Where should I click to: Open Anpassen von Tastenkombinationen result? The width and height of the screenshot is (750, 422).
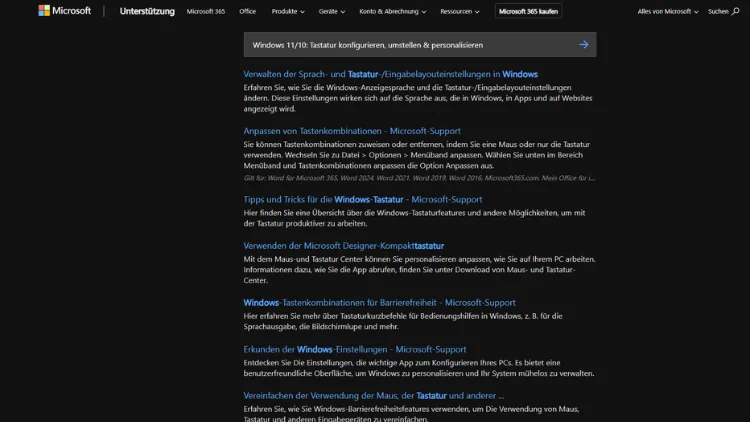pyautogui.click(x=352, y=131)
